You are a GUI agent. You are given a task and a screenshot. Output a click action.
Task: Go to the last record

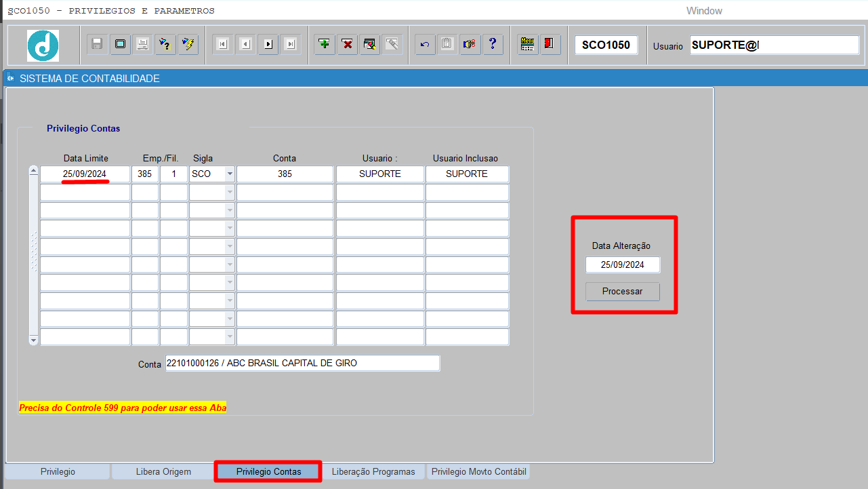coord(291,44)
